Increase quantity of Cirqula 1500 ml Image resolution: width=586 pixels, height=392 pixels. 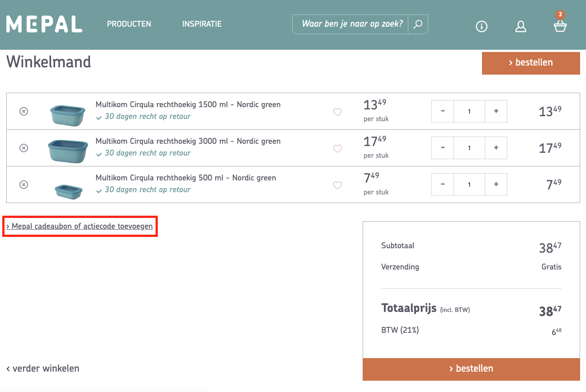pos(496,111)
